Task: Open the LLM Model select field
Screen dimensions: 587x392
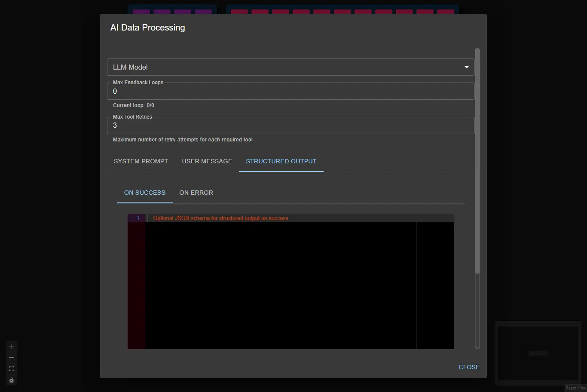Action: click(284, 67)
